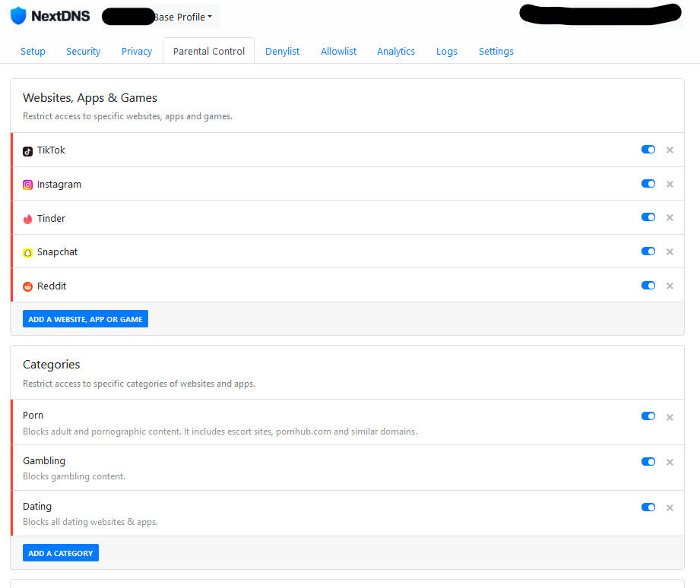Screen dimensions: 700x588
Task: Switch to the Allowlist tab
Action: (338, 52)
